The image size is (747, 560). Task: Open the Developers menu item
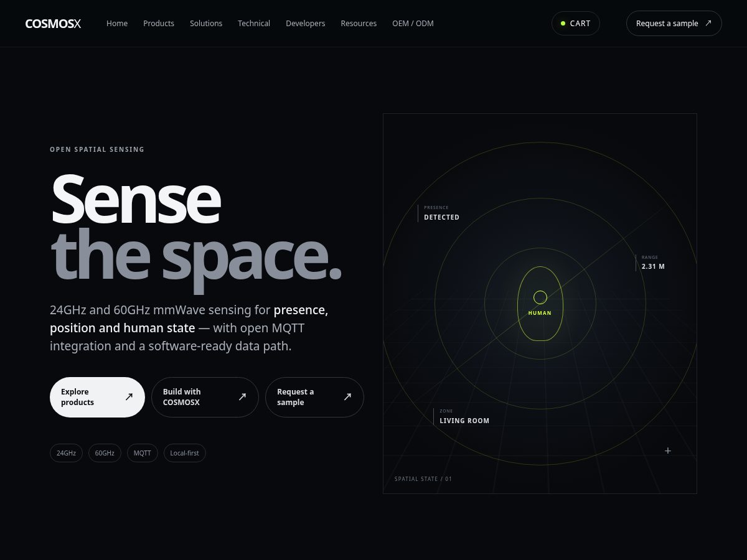click(305, 24)
